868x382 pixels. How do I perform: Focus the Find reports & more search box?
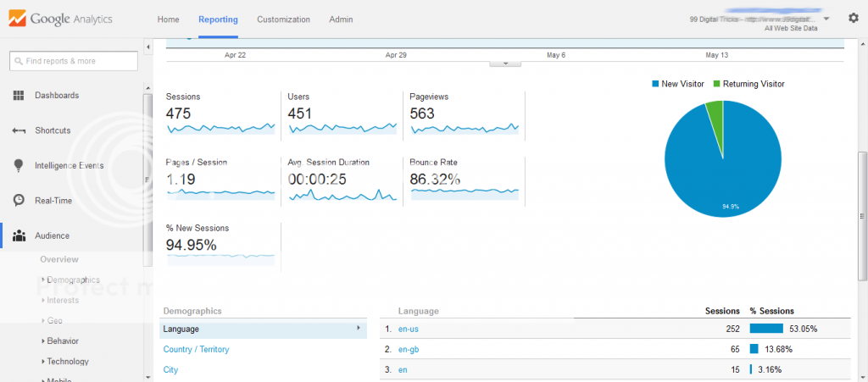pyautogui.click(x=74, y=61)
